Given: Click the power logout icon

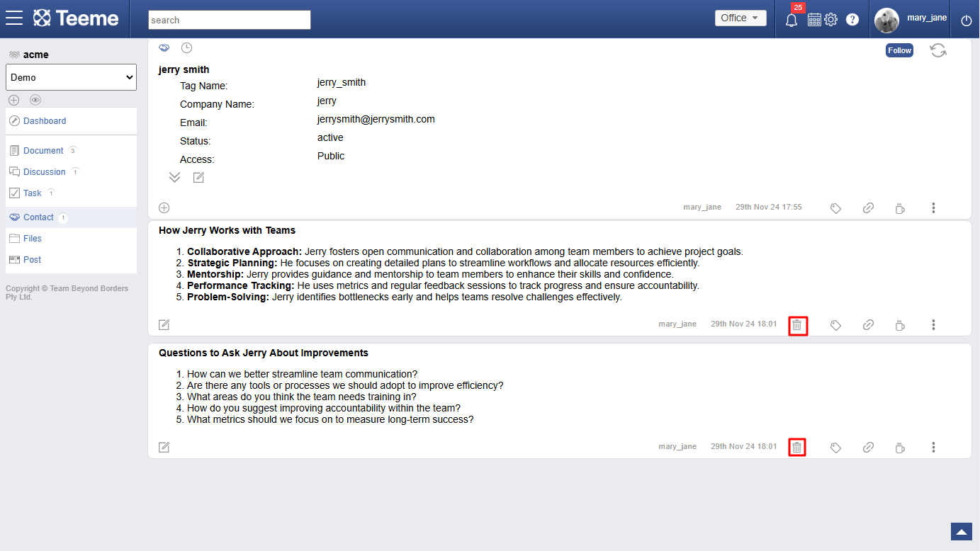Looking at the screenshot, I should 967,21.
